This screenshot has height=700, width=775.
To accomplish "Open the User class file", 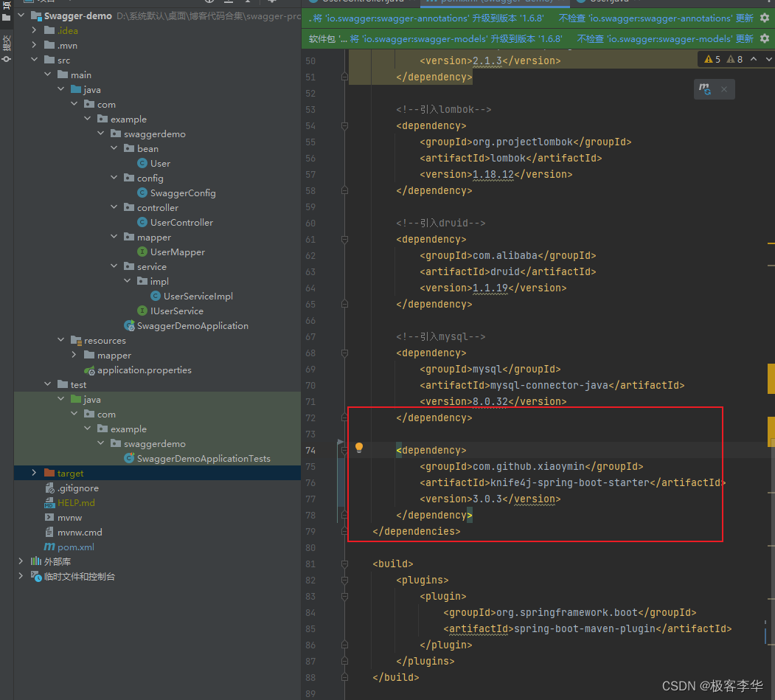I will tap(160, 163).
